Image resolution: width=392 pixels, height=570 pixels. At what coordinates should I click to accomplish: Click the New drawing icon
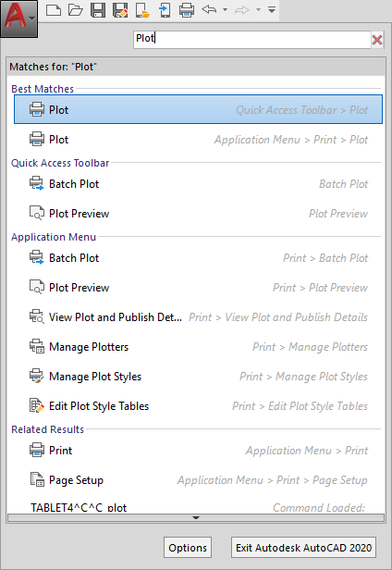(x=54, y=10)
